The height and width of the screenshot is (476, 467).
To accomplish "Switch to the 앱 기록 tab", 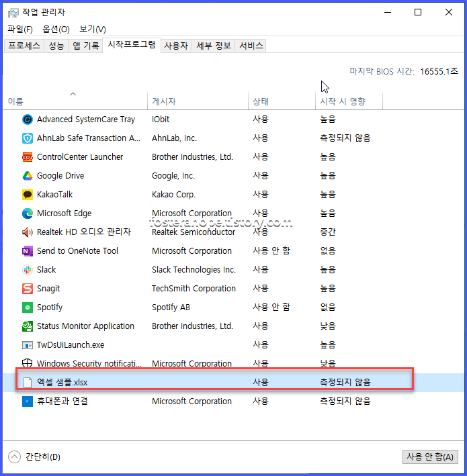I will [x=86, y=46].
